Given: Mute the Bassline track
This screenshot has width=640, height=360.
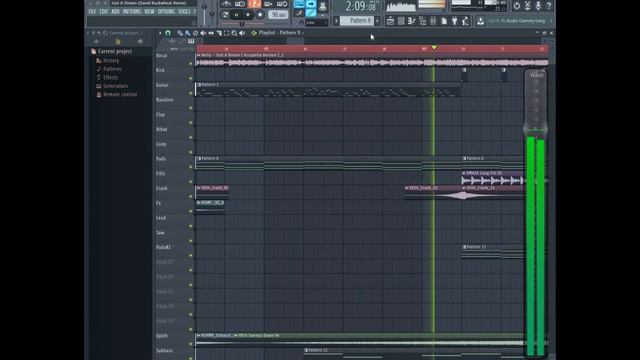Looking at the screenshot, I should click(191, 108).
